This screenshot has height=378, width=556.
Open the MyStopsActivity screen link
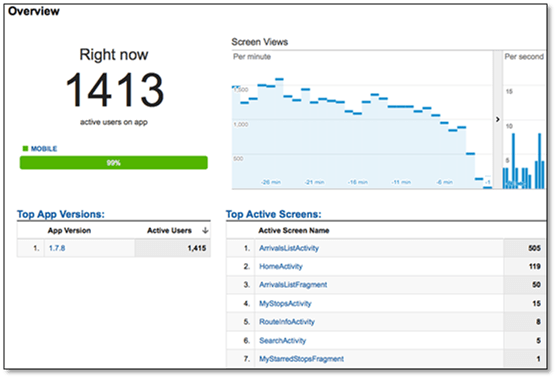pos(285,304)
